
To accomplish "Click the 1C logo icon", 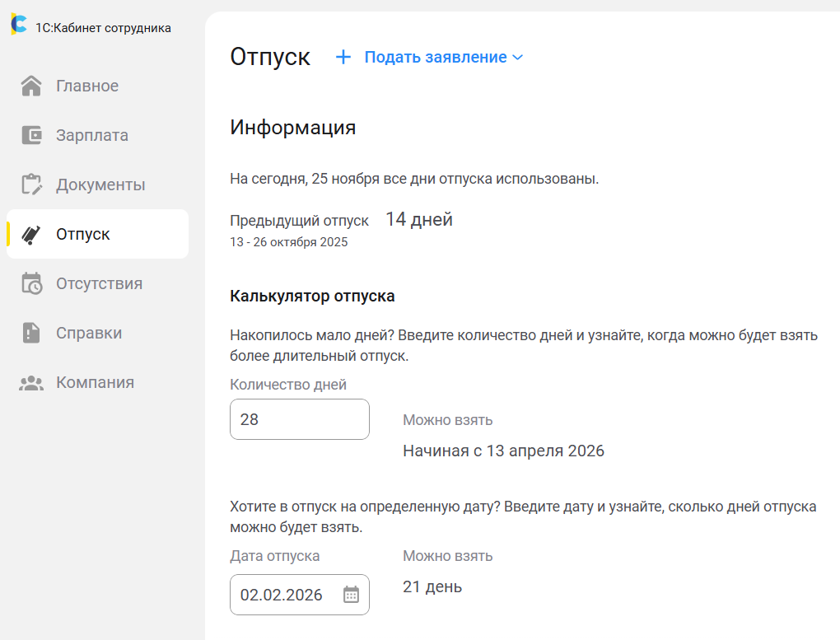I will (18, 26).
